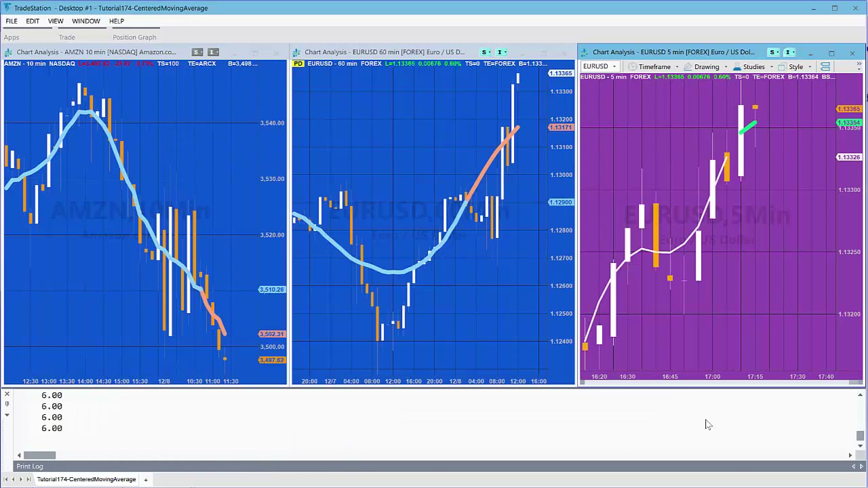Click symbol link S button on EURUSD 60 min chart
Image resolution: width=868 pixels, height=488 pixels.
(485, 52)
